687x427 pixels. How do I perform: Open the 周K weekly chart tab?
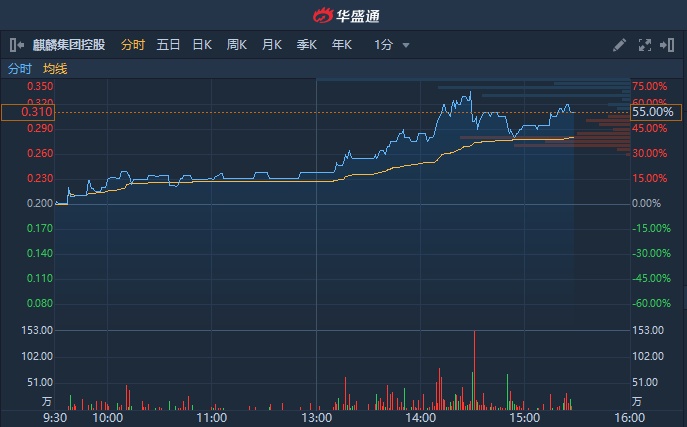coord(237,45)
